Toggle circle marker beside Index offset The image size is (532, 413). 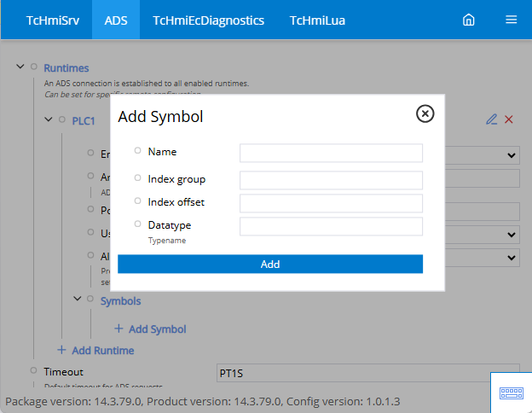137,201
